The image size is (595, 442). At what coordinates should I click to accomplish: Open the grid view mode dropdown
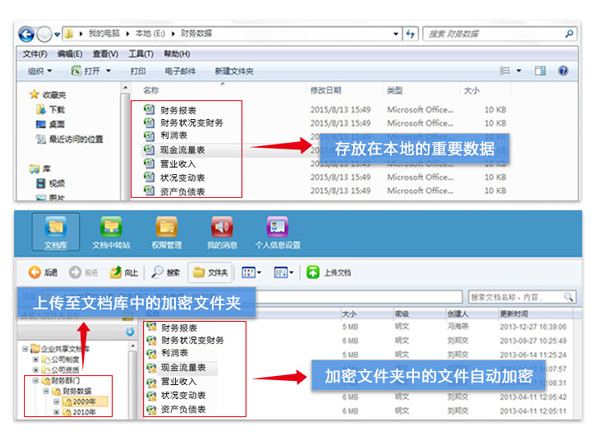(251, 272)
